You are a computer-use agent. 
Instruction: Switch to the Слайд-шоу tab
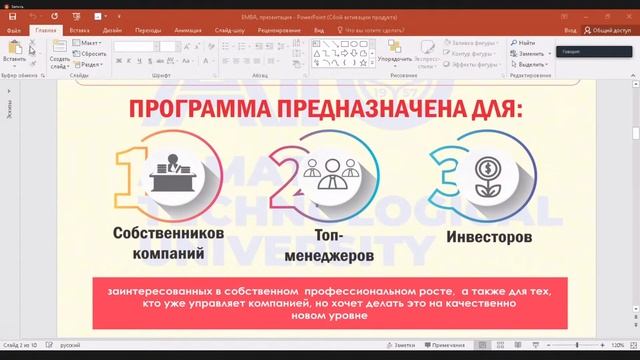(230, 31)
